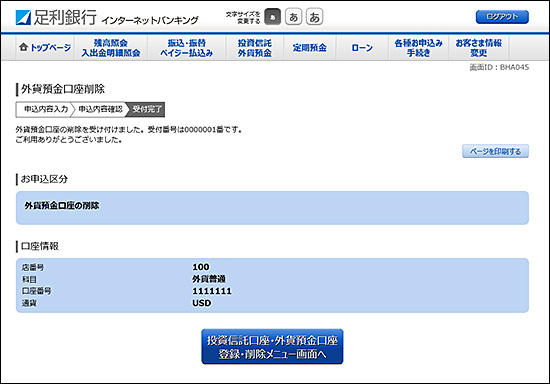Click the 外貨預金口座削除 page heading
The width and height of the screenshot is (550, 384).
(63, 89)
